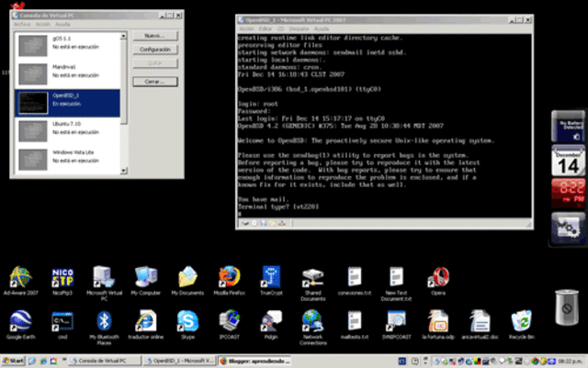
Task: Click scroll up arrow in machine list
Action: tap(124, 36)
